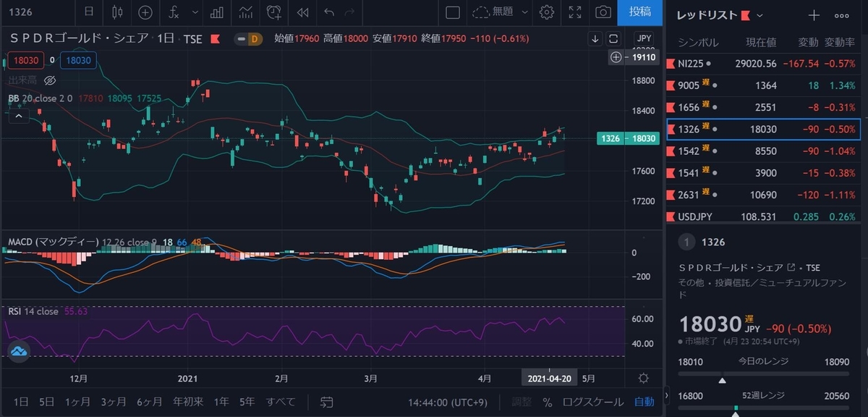The height and width of the screenshot is (417, 868).
Task: Select the 2631 watchlist row
Action: click(763, 195)
